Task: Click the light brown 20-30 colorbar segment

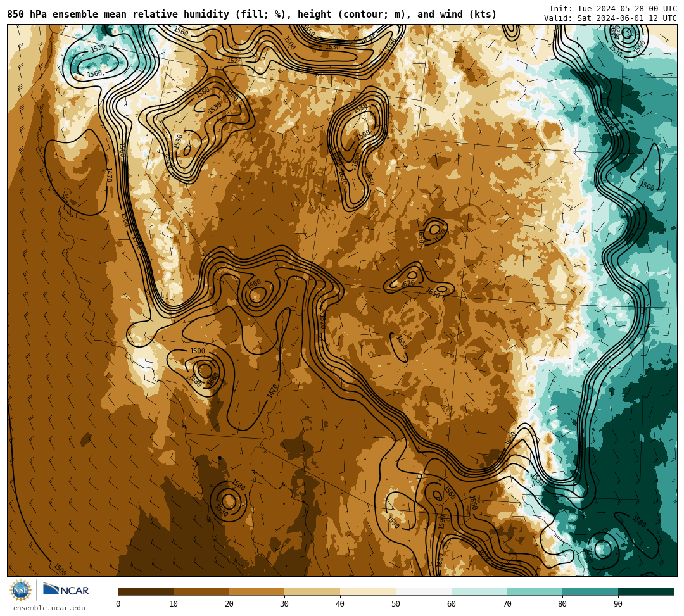Action: click(256, 591)
